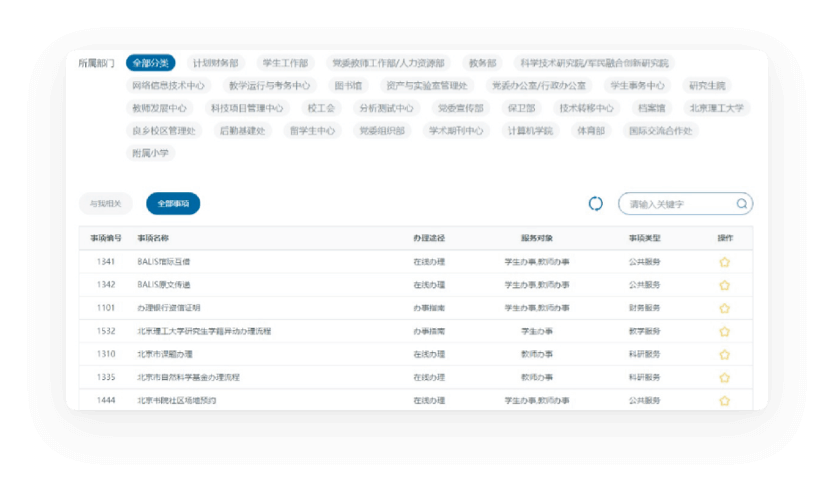Open the BALIS馆际互借 item
Screen dimensions: 834x492
coord(164,262)
